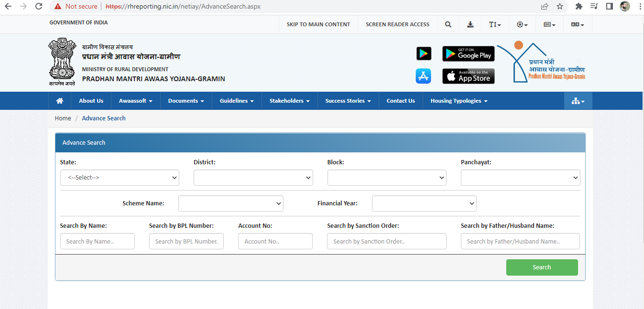Image resolution: width=644 pixels, height=309 pixels.
Task: Open the Financial Year dropdown
Action: click(x=424, y=203)
